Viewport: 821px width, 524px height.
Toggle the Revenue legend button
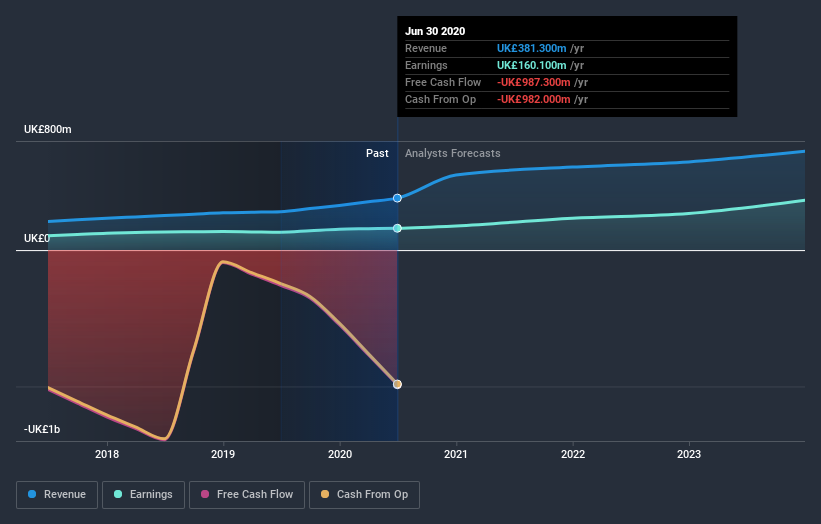[x=57, y=495]
